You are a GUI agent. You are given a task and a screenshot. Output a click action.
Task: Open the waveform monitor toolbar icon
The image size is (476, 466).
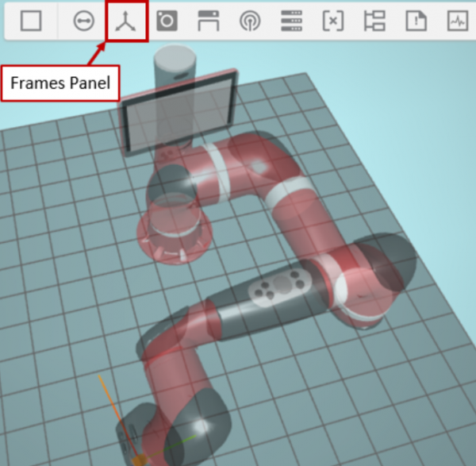pos(458,21)
